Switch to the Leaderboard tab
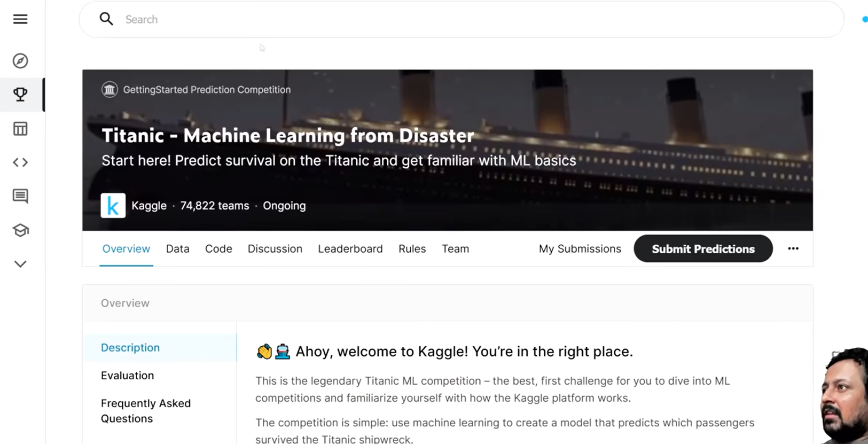The height and width of the screenshot is (444, 868). click(x=350, y=249)
